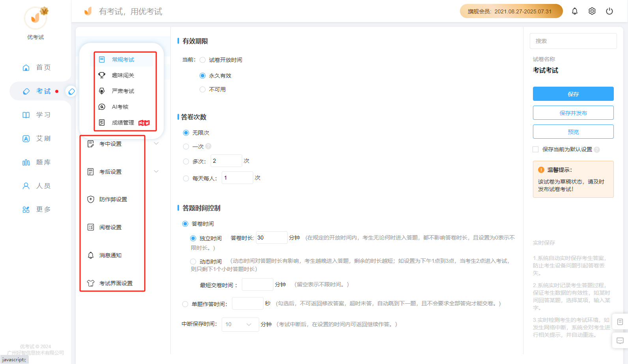The image size is (628, 364).
Task: Open 常规考试 menu item
Action: coord(123,59)
